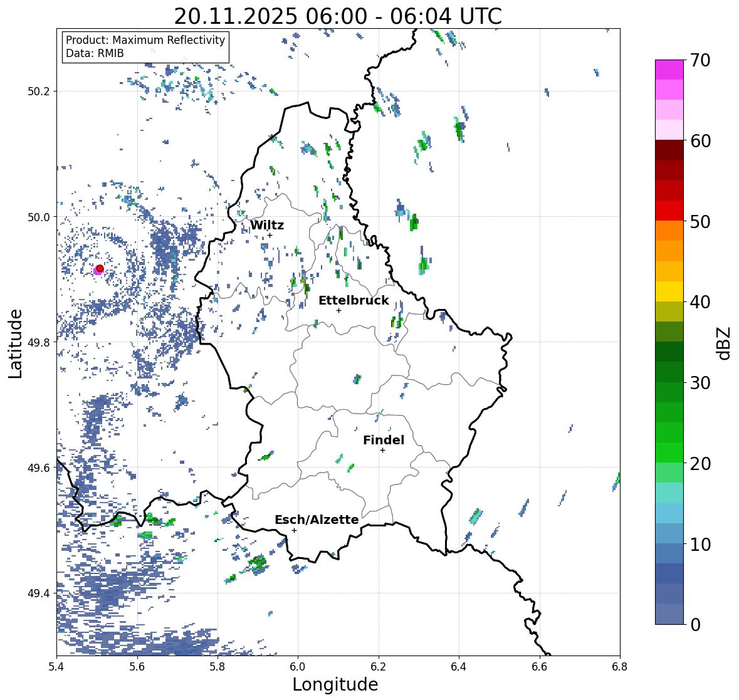The image size is (739, 700).
Task: Click the longitude tick label 6.2
Action: pos(379,667)
